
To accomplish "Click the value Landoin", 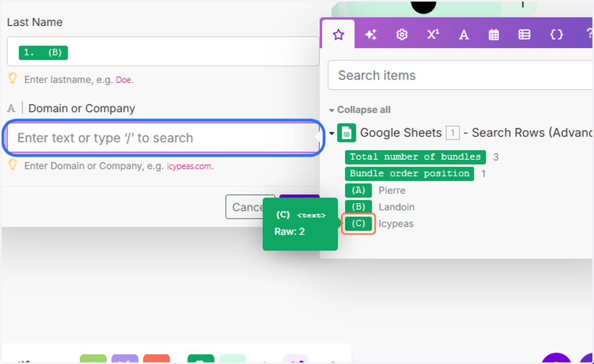I will (x=396, y=207).
